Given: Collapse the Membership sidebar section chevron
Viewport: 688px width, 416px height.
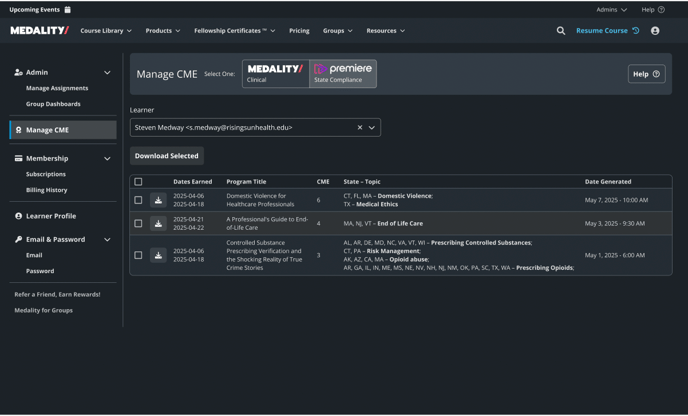Looking at the screenshot, I should tap(107, 158).
